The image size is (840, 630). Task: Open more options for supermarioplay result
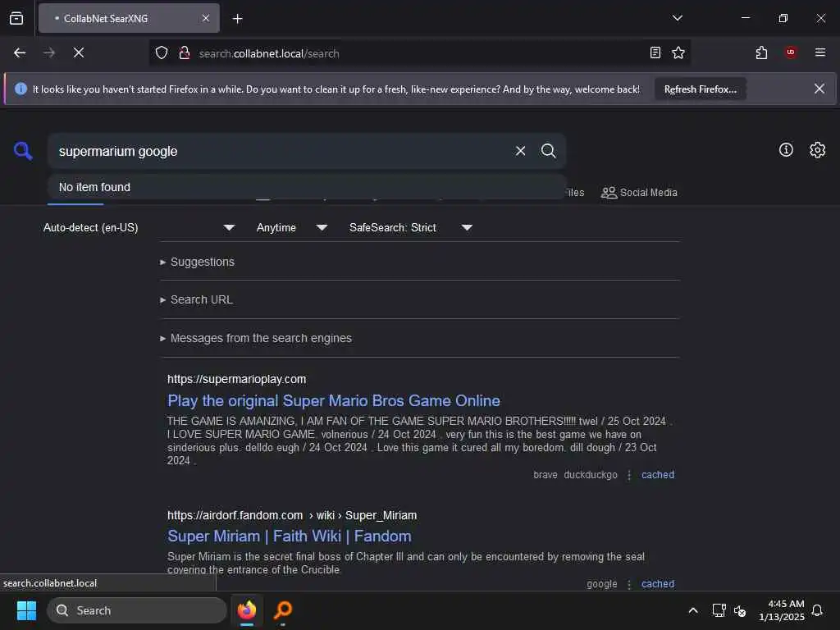pos(629,475)
